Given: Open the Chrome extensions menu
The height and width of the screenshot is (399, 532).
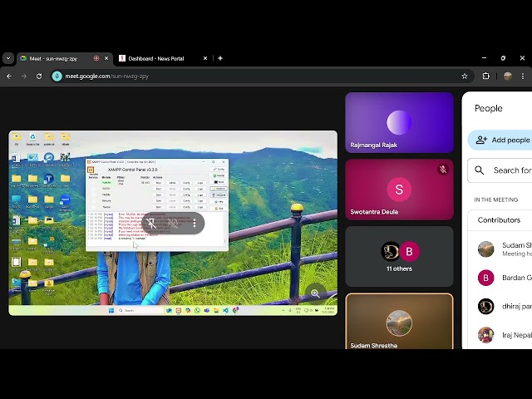Looking at the screenshot, I should (485, 76).
